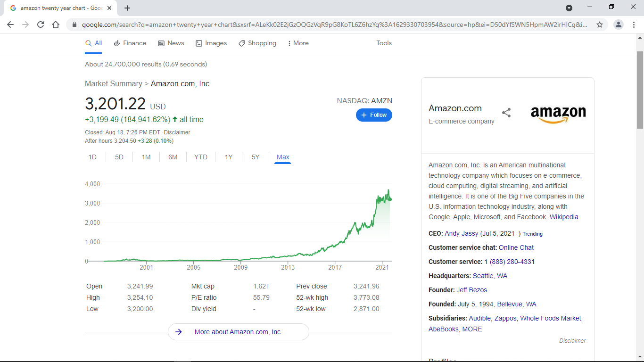Open the Whole Foods Market link
644x362 pixels.
[x=551, y=318]
